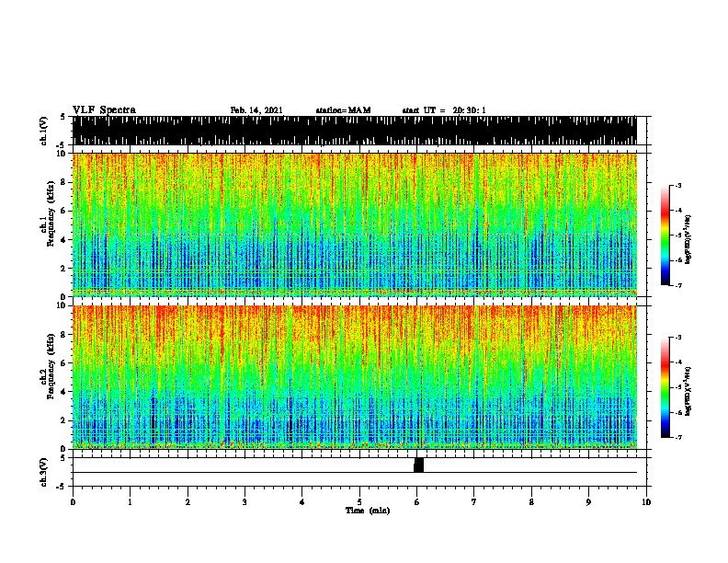Click time axis tick label 9
The width and height of the screenshot is (728, 563).
coord(588,502)
